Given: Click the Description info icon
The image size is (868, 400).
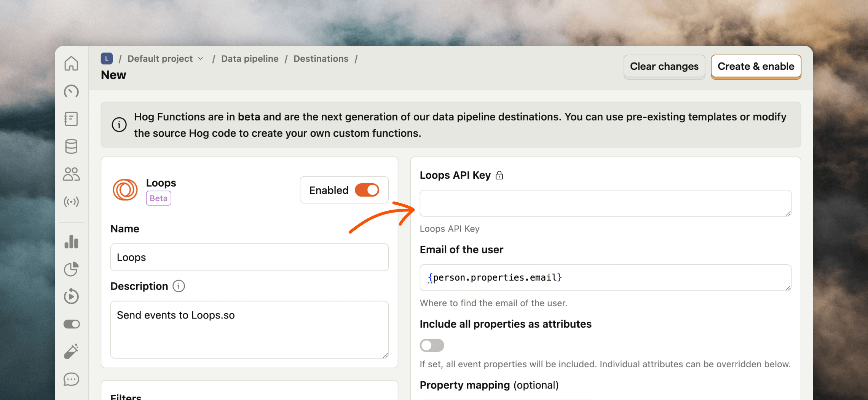Looking at the screenshot, I should 179,286.
